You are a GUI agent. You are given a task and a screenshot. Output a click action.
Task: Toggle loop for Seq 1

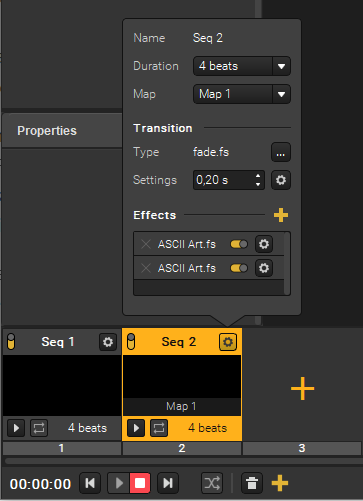[39, 428]
